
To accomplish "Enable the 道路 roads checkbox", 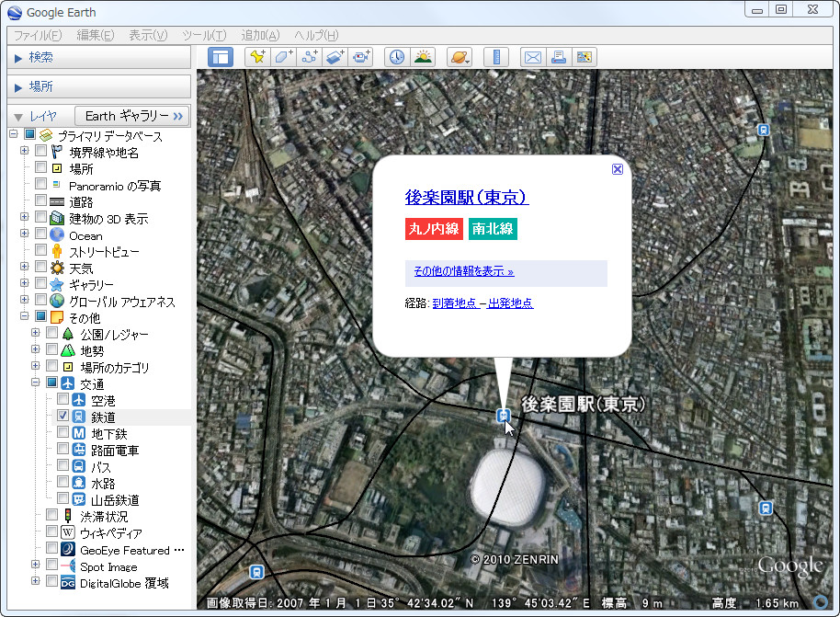I will pyautogui.click(x=40, y=200).
